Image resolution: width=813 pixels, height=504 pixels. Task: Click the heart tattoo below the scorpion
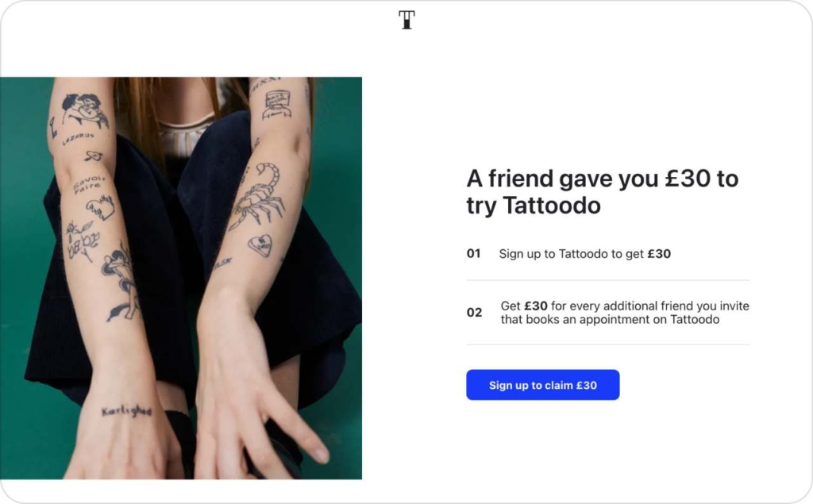click(x=260, y=244)
